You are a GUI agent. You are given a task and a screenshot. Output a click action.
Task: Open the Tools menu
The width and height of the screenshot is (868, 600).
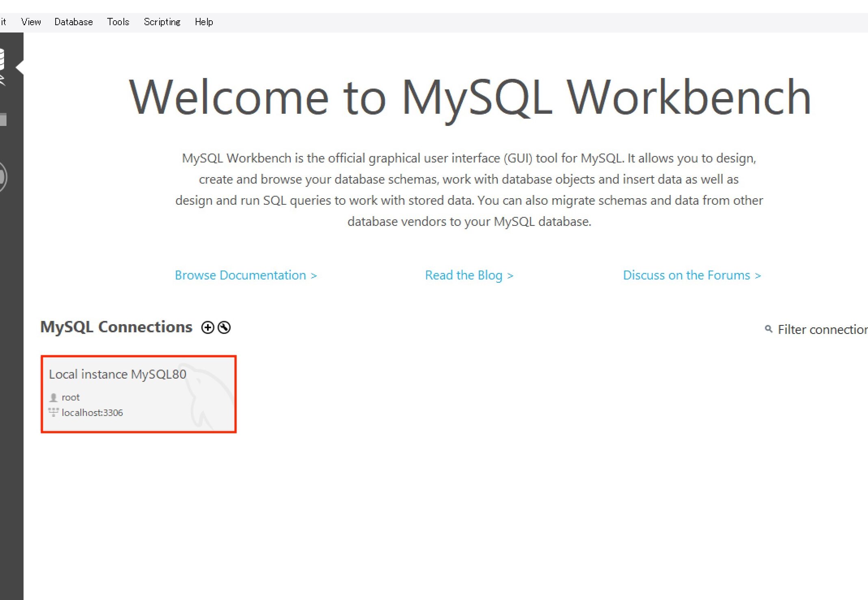[118, 22]
